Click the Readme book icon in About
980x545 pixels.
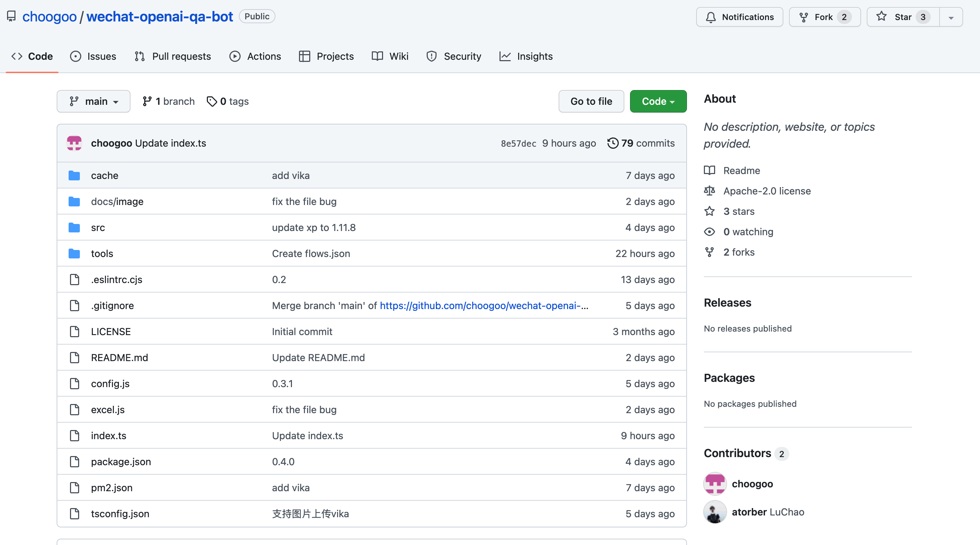click(709, 171)
